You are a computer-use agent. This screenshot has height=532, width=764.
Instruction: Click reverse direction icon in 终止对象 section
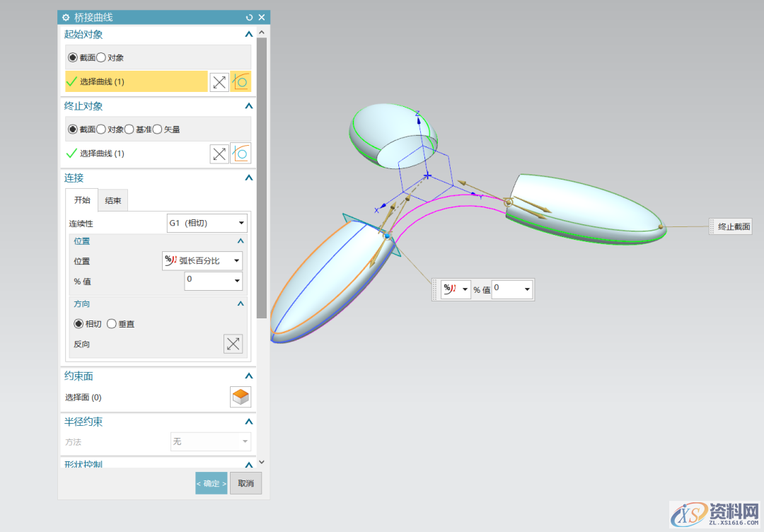coord(219,154)
